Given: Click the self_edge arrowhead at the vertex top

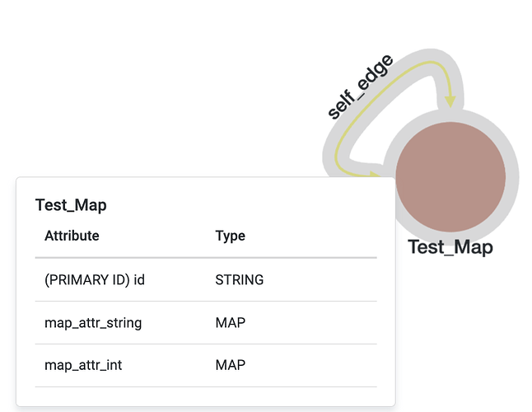Looking at the screenshot, I should [x=450, y=101].
